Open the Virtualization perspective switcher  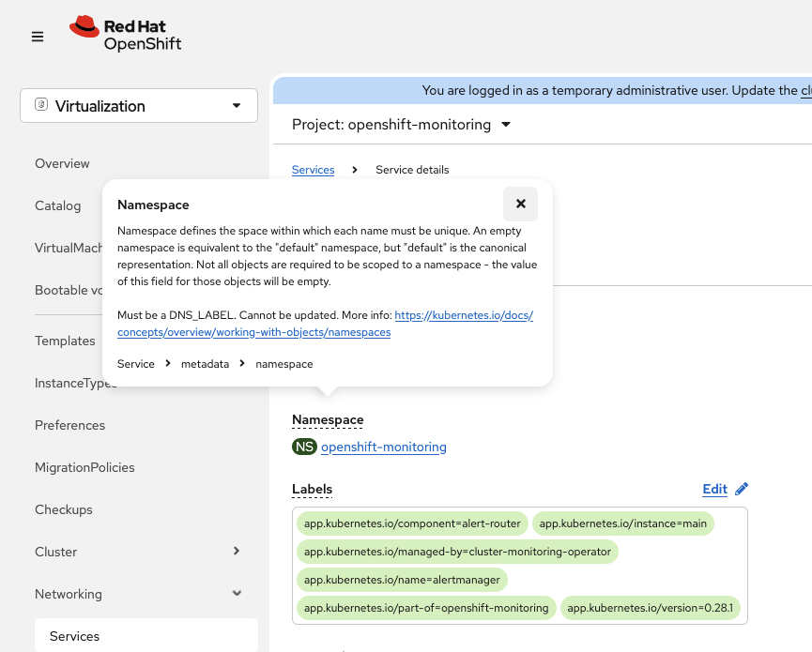point(139,106)
